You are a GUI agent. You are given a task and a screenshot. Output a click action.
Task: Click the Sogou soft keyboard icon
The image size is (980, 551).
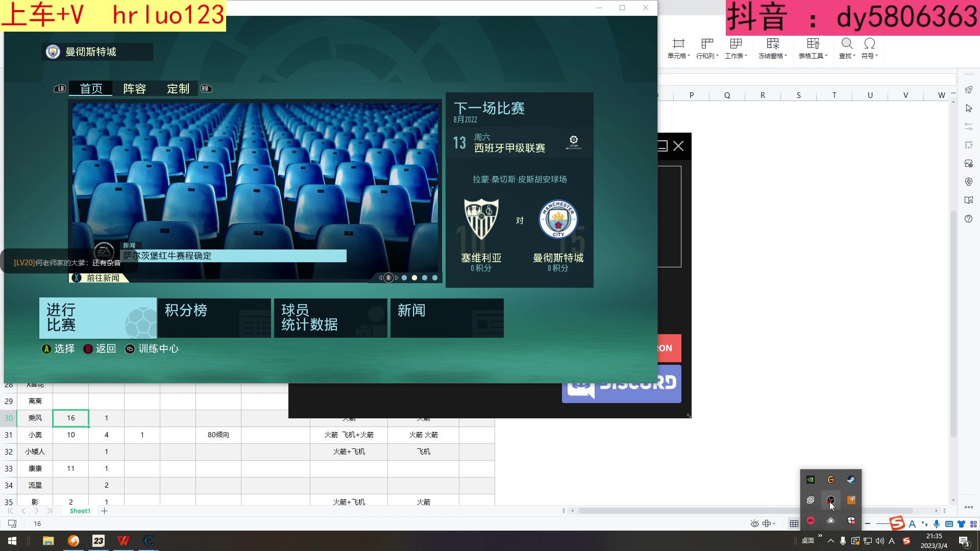[x=949, y=524]
